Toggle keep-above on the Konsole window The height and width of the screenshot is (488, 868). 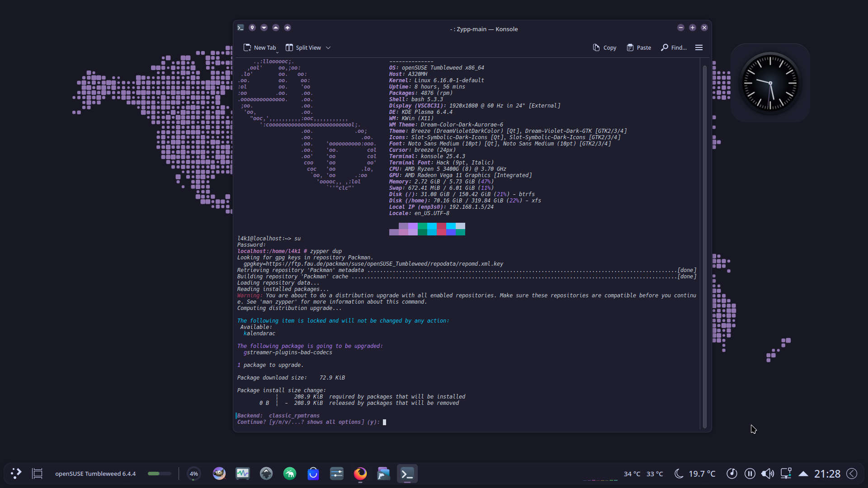coord(276,28)
